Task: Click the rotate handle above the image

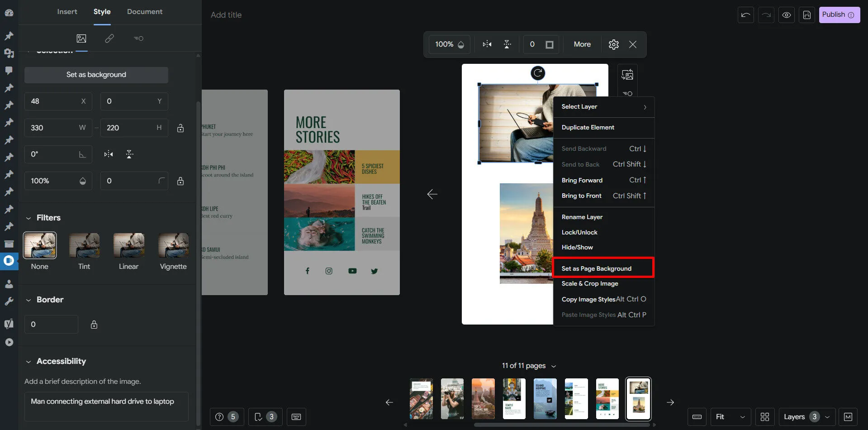Action: (x=538, y=73)
